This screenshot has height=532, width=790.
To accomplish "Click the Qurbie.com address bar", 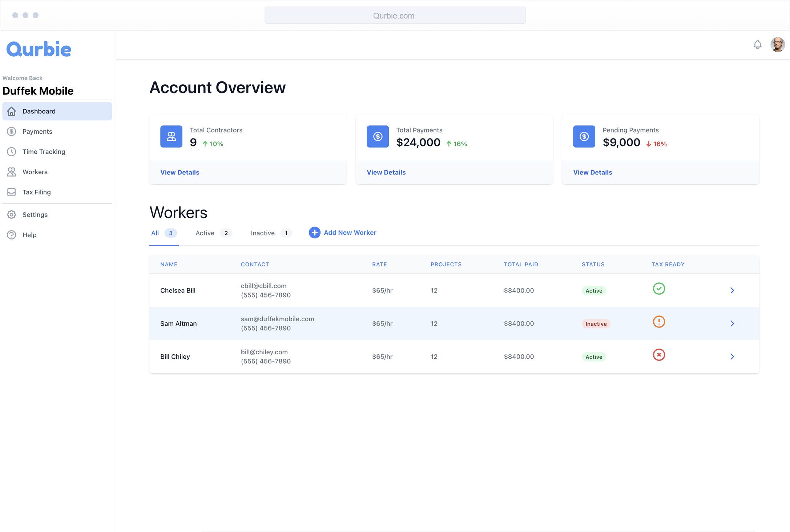I will coord(395,15).
